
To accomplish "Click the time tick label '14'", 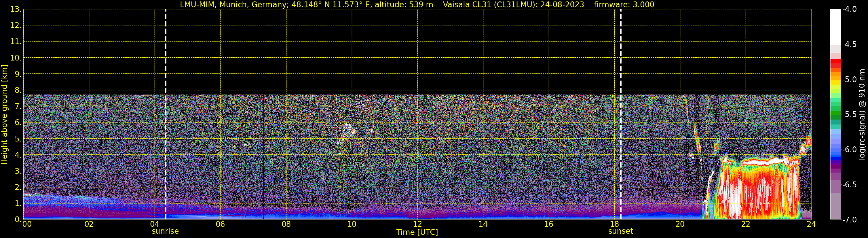I will point(483,224).
